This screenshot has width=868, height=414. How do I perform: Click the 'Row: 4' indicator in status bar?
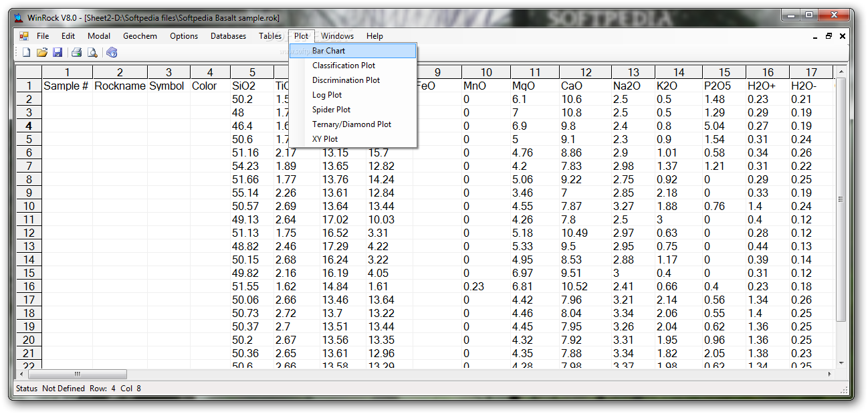tap(102, 389)
